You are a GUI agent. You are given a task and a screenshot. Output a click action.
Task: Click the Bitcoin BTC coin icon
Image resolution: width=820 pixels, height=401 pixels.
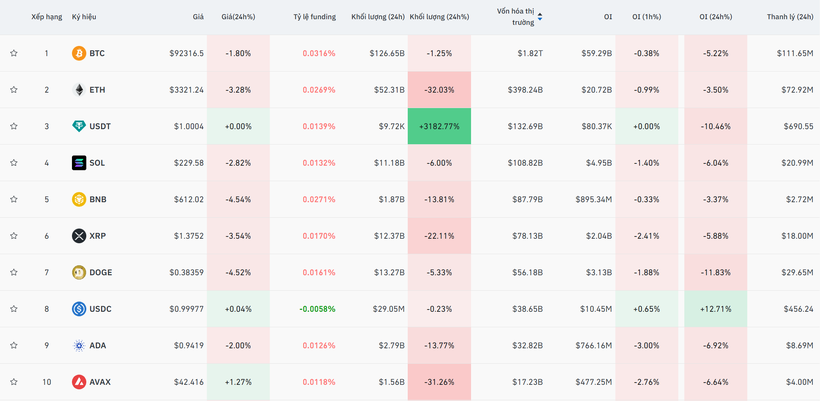(x=79, y=53)
